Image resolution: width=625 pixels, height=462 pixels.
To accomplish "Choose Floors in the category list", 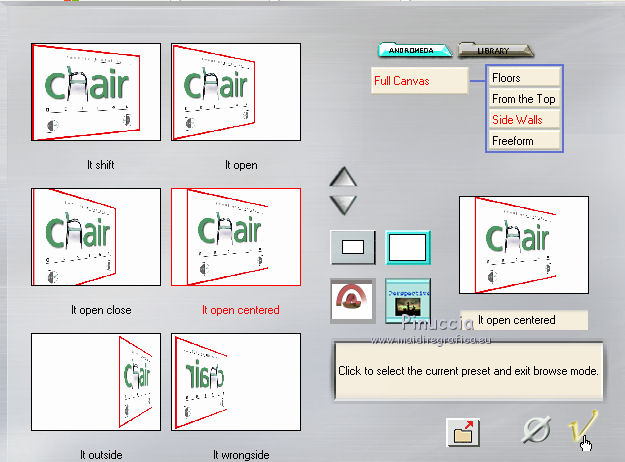I will 524,77.
